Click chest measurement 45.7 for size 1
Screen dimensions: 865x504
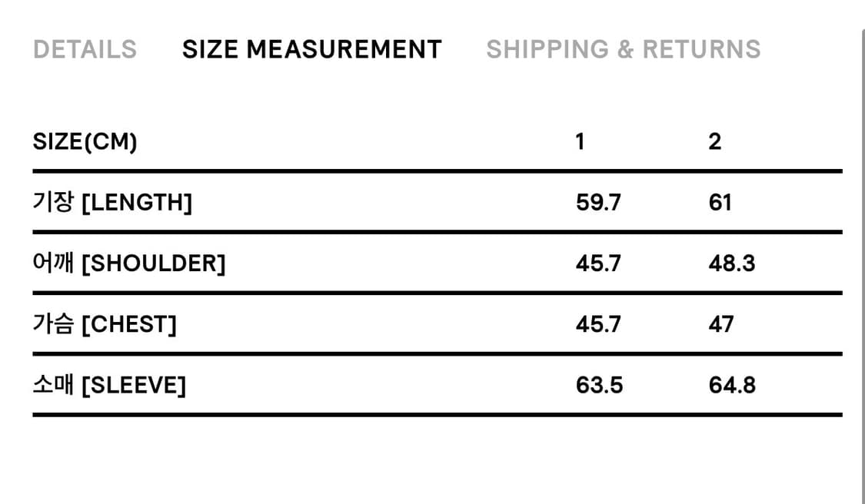click(x=598, y=324)
